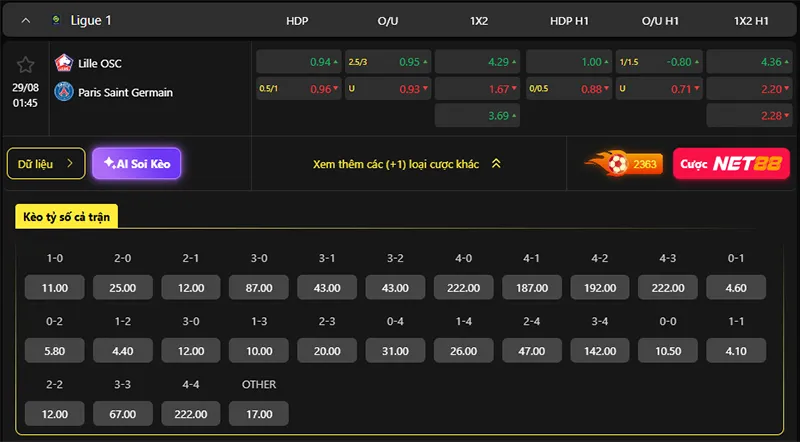Choose the OTHER score odds 17.00

coord(259,414)
